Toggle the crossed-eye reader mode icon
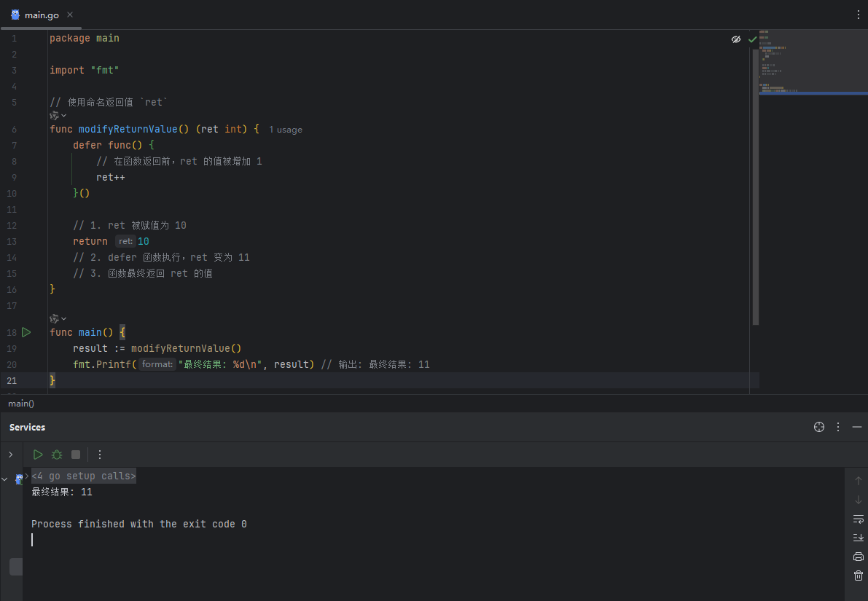 pos(735,39)
